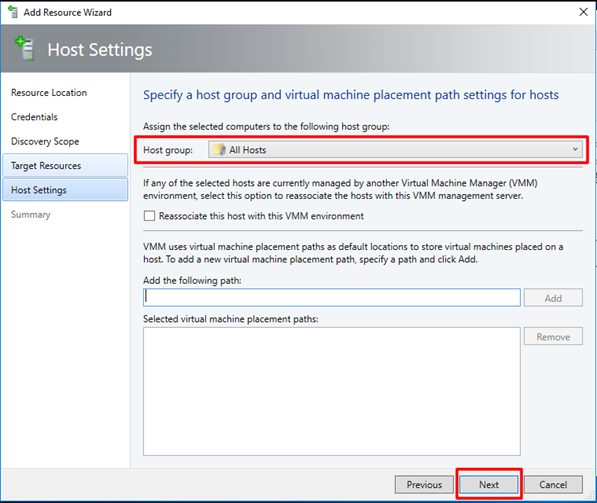Expand the Host group dropdown arrow

575,149
